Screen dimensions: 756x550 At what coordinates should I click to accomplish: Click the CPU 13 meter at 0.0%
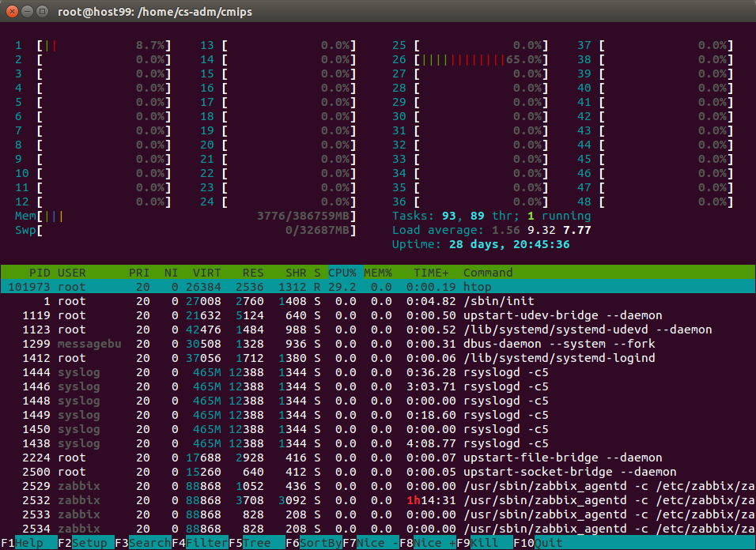(289, 46)
